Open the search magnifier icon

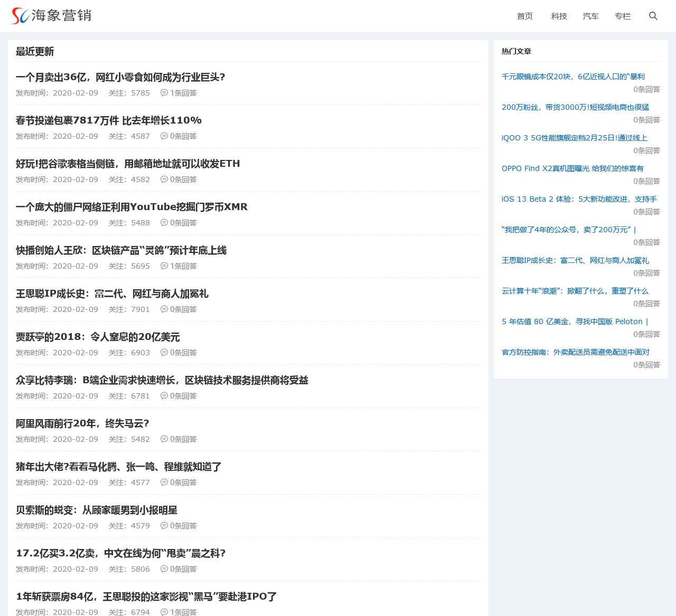pyautogui.click(x=653, y=16)
